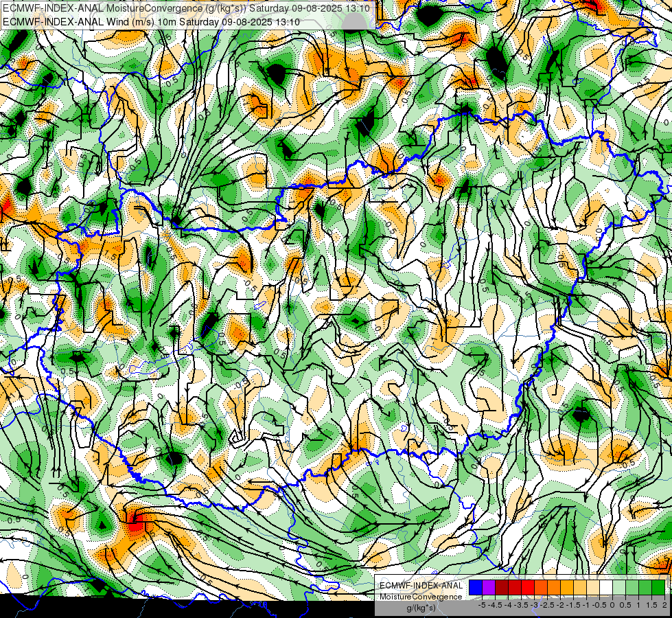Click the 2 legend scale value
The width and height of the screenshot is (672, 618).
click(664, 605)
